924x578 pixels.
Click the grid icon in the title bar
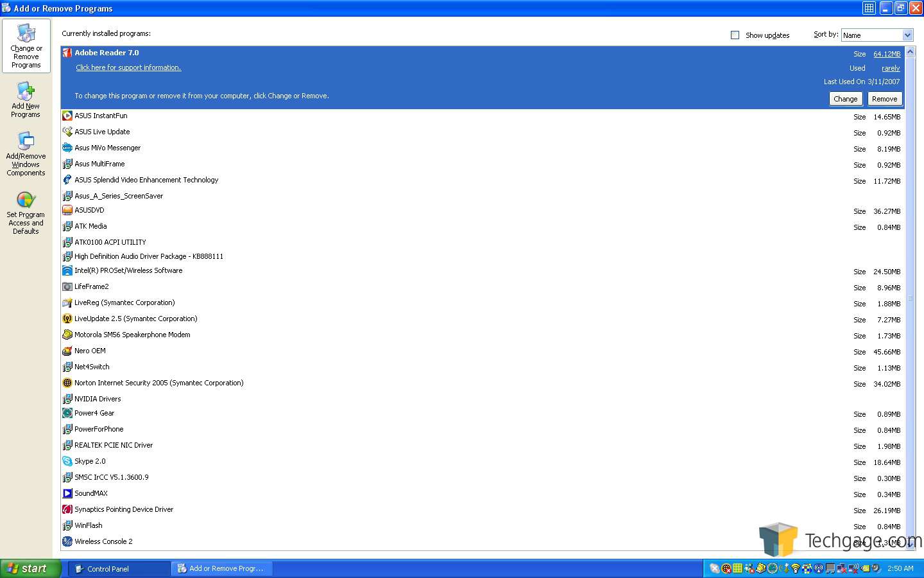[869, 8]
